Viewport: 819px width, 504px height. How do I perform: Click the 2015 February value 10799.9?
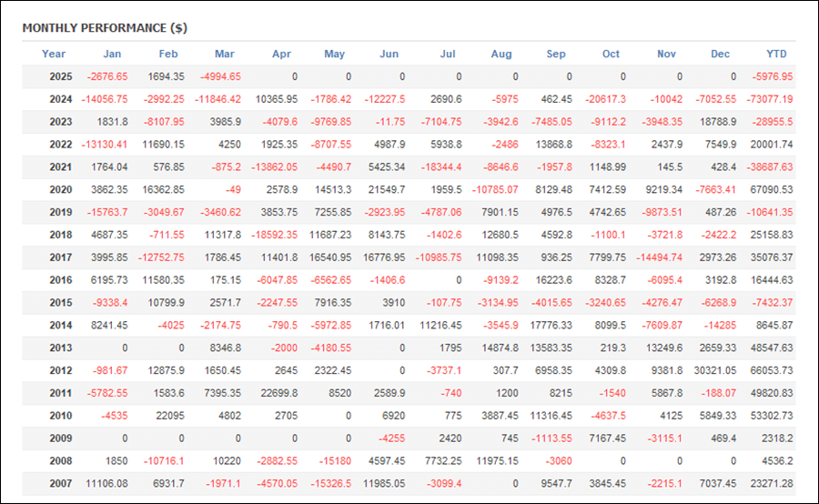[167, 303]
